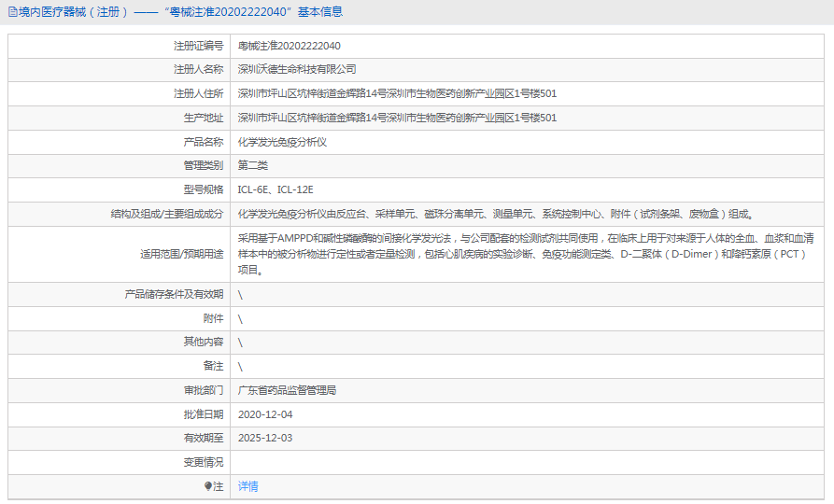The image size is (834, 504).
Task: Click the 结构及组成 description text
Action: [x=495, y=215]
